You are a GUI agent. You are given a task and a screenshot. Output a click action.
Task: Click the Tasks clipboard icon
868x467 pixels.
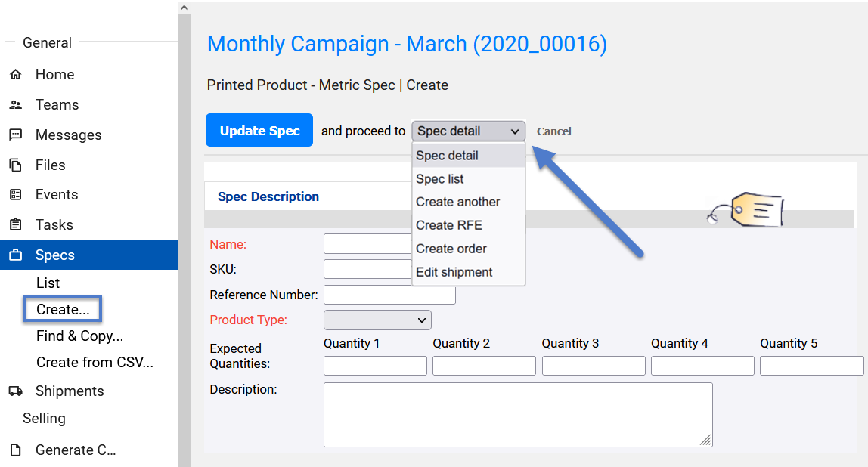click(15, 224)
